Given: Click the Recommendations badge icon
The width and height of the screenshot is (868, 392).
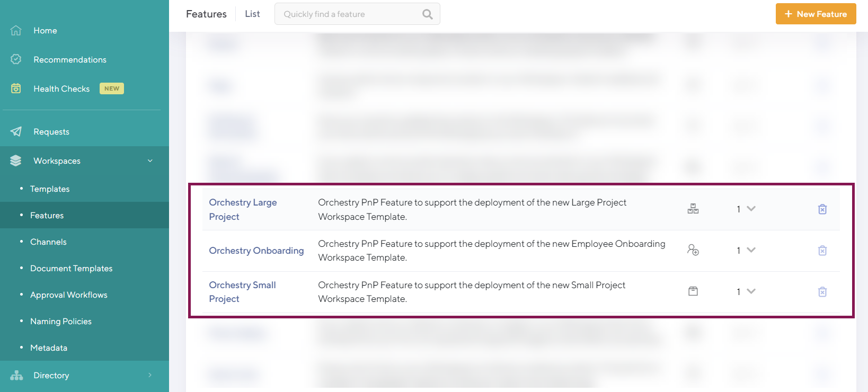Looking at the screenshot, I should click(16, 59).
